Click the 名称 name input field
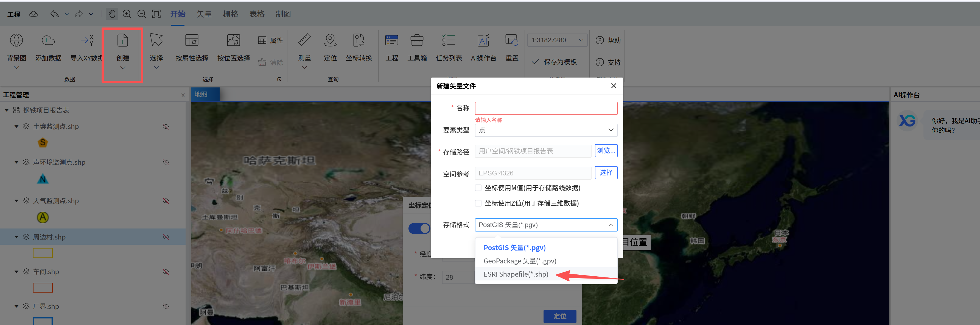The width and height of the screenshot is (980, 325). [x=545, y=108]
